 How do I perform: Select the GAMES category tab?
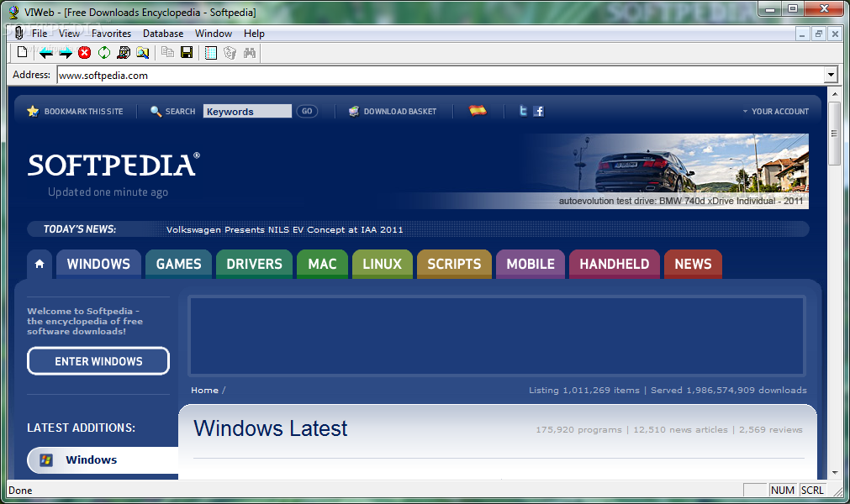coord(179,265)
